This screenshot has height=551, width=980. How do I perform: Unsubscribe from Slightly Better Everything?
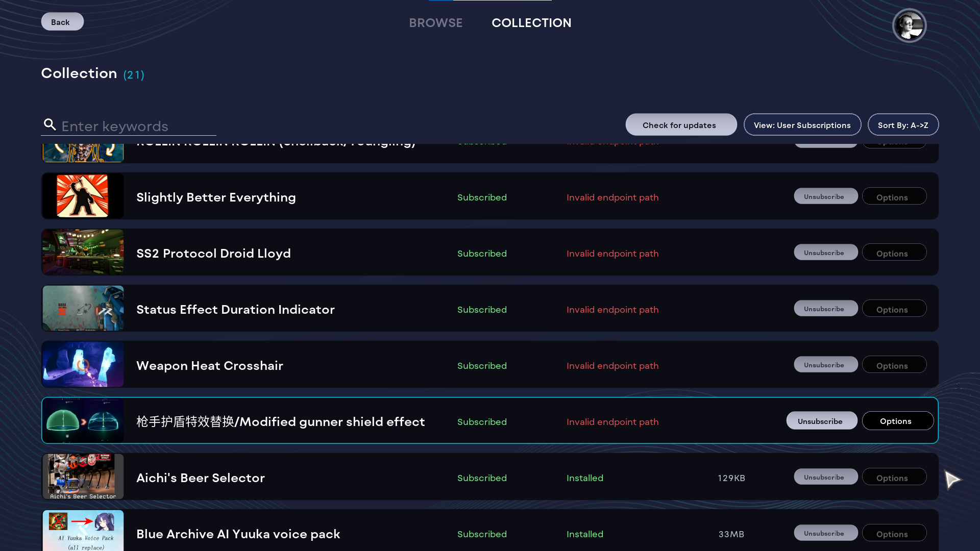pos(825,196)
